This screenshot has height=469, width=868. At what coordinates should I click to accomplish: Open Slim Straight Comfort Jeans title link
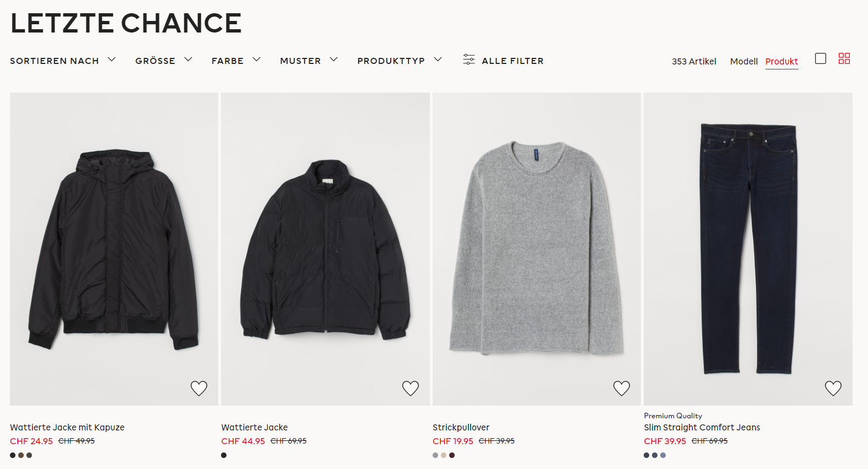pyautogui.click(x=702, y=427)
